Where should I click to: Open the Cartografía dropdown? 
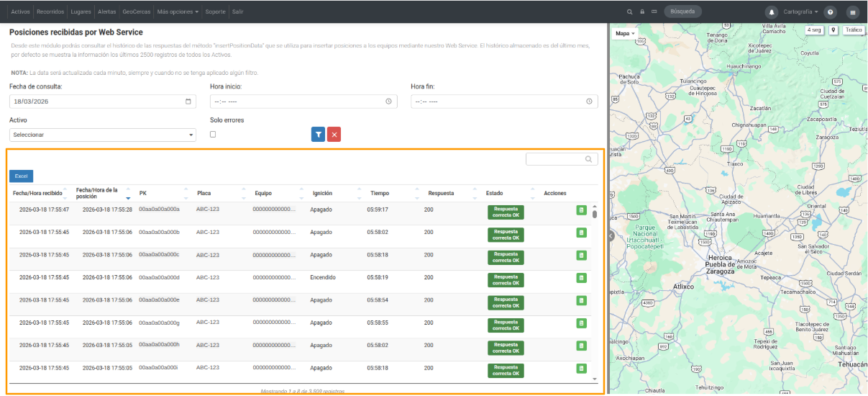tap(800, 12)
